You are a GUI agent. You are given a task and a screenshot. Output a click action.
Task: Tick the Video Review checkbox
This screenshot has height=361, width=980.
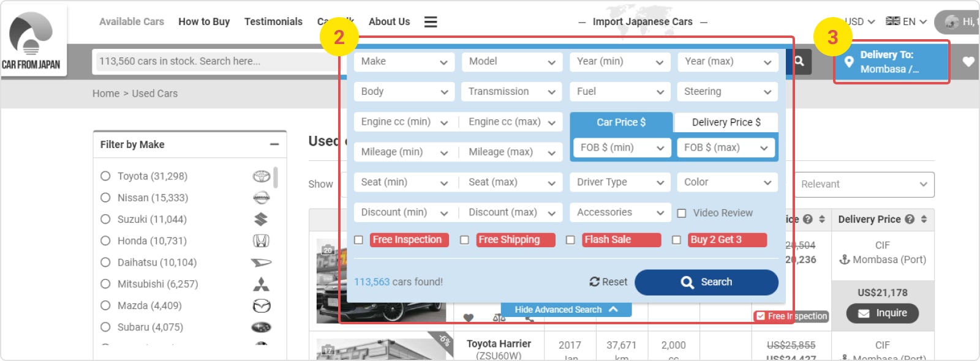(x=682, y=213)
